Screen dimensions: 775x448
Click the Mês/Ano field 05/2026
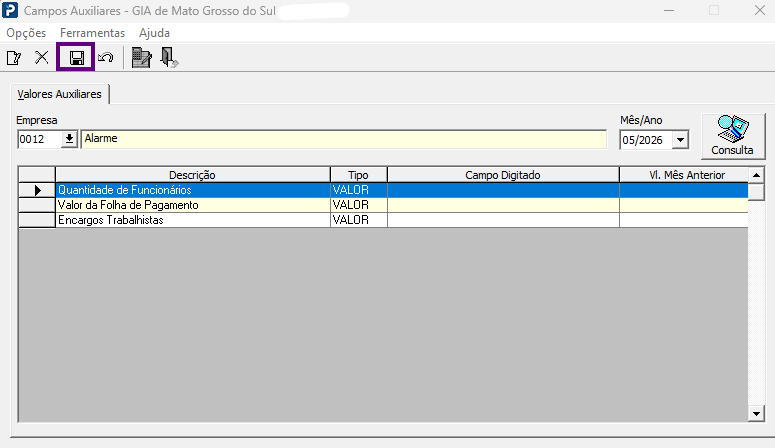pos(646,140)
